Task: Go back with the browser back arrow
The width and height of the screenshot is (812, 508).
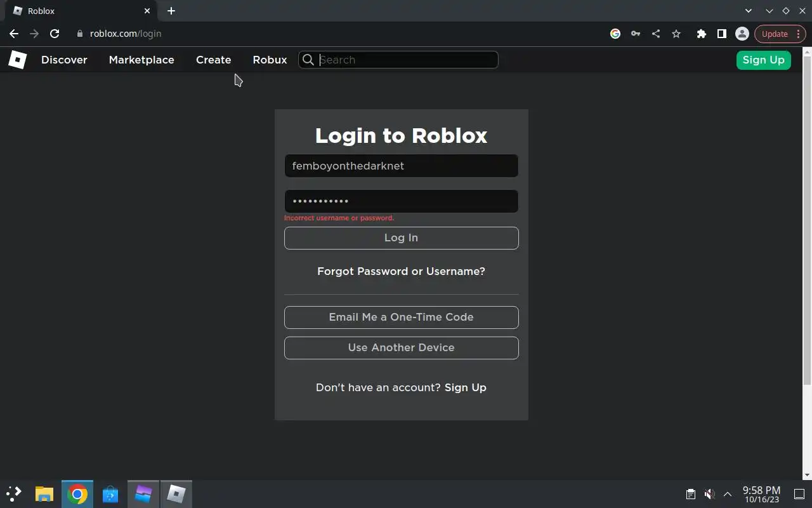Action: [x=14, y=34]
